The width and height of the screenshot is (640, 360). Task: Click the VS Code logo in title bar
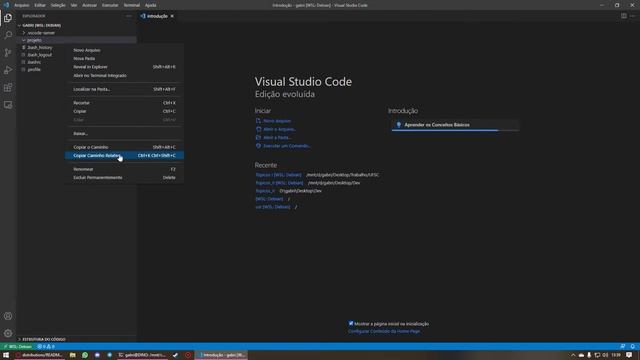click(x=6, y=5)
